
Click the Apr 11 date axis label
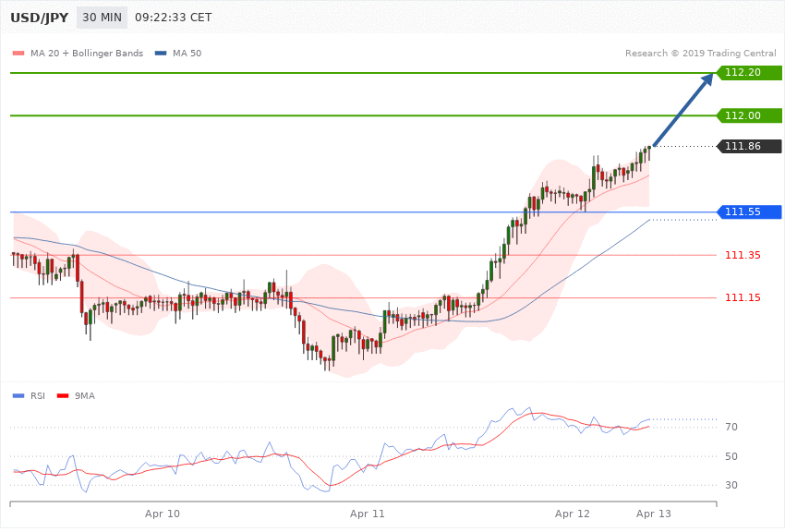coord(367,514)
